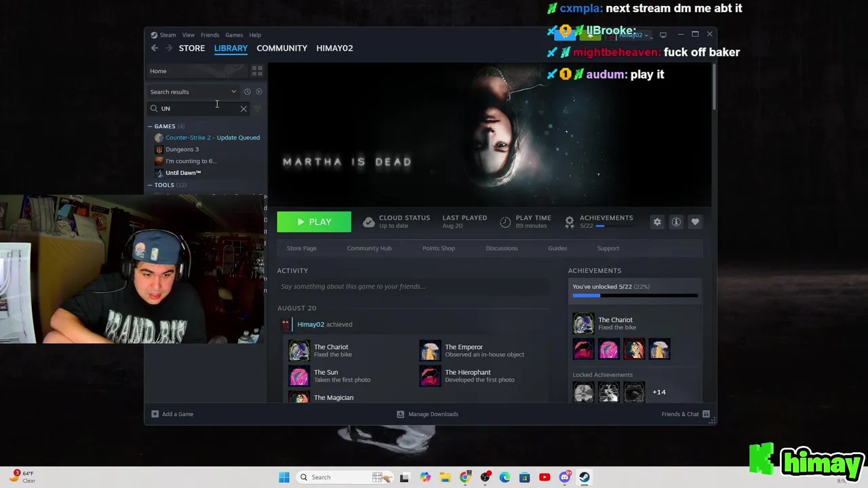
Task: Click the library page vertical scrollbar
Action: point(714,88)
